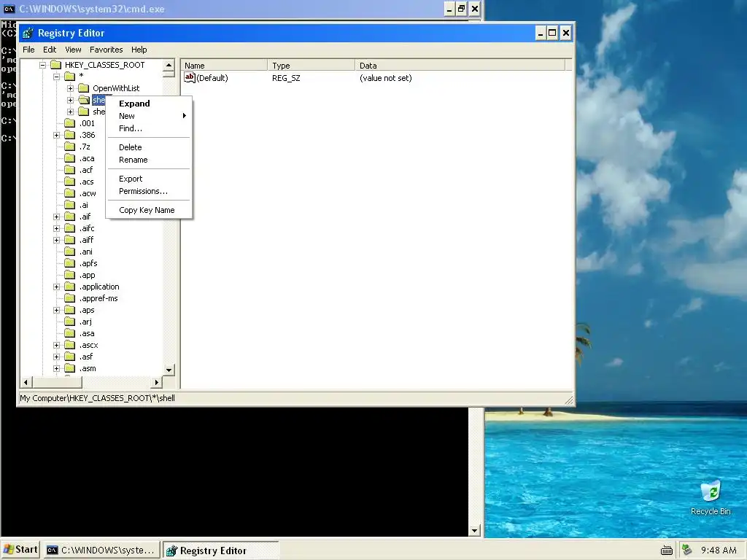Image resolution: width=747 pixels, height=560 pixels.
Task: Sort by the Type column header
Action: click(311, 65)
